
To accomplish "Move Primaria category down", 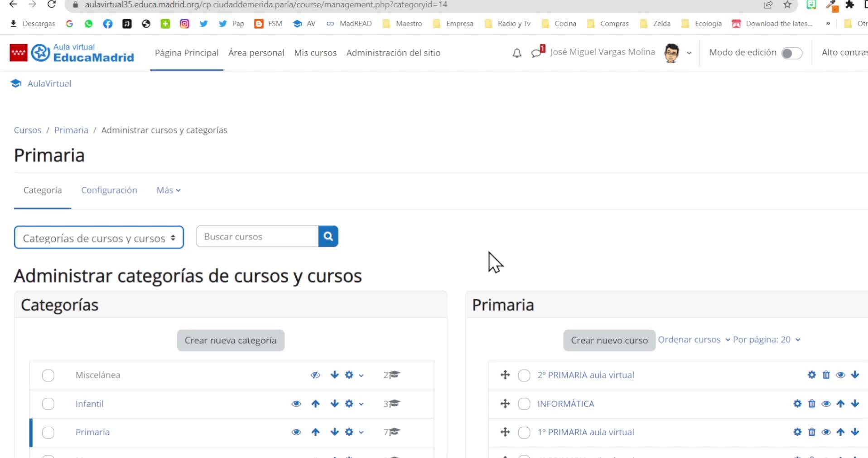I will tap(335, 432).
